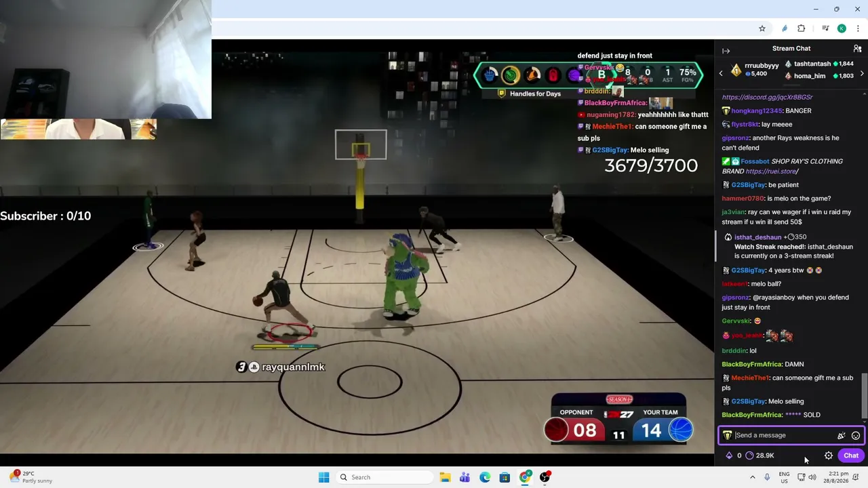Viewport: 868px width, 488px height.
Task: Open the Chrome Extensions puzzle menu
Action: coord(802,28)
